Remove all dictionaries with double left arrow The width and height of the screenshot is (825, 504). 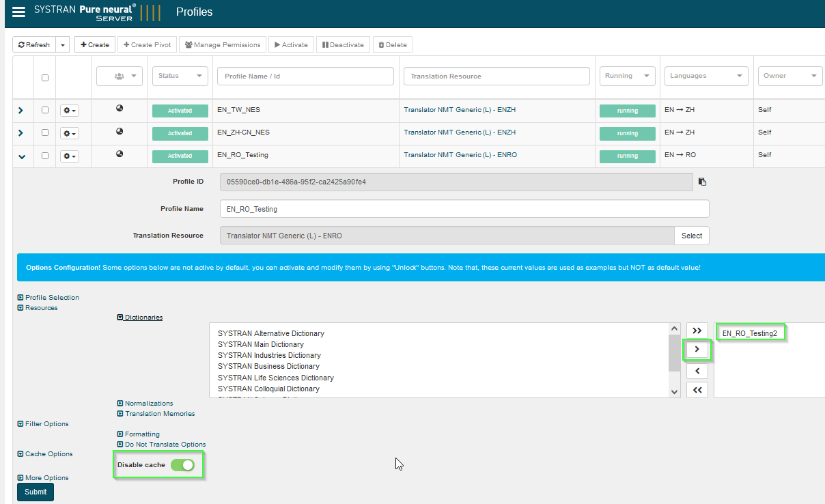[697, 390]
